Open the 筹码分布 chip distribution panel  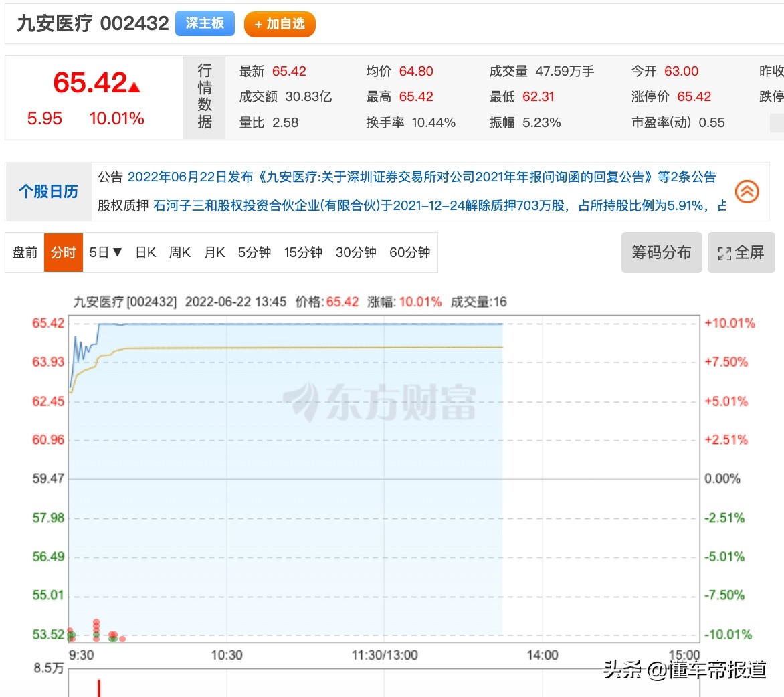[x=661, y=252]
